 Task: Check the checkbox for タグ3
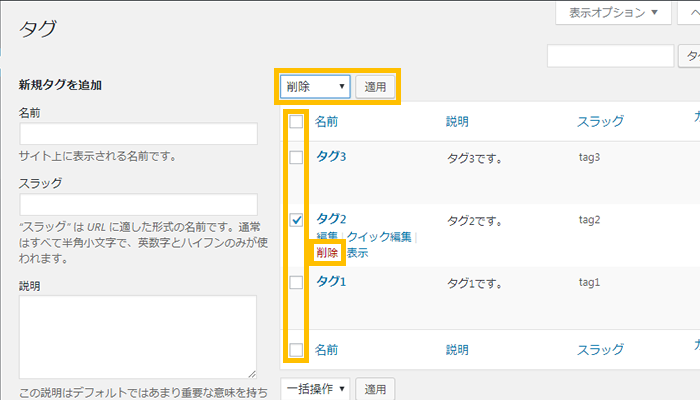click(296, 157)
